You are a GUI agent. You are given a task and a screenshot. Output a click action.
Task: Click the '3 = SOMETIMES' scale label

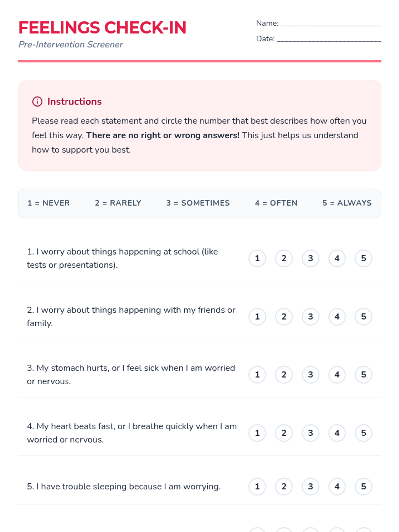coord(198,203)
